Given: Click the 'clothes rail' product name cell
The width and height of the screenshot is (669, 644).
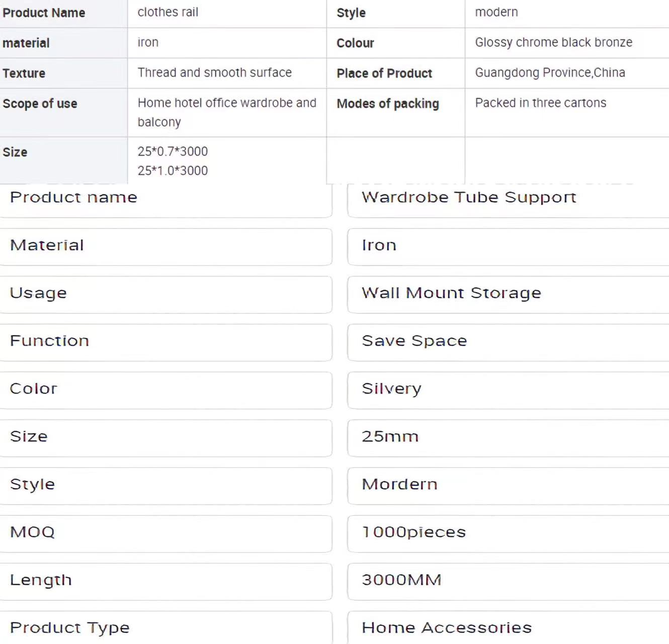Looking at the screenshot, I should (x=168, y=13).
